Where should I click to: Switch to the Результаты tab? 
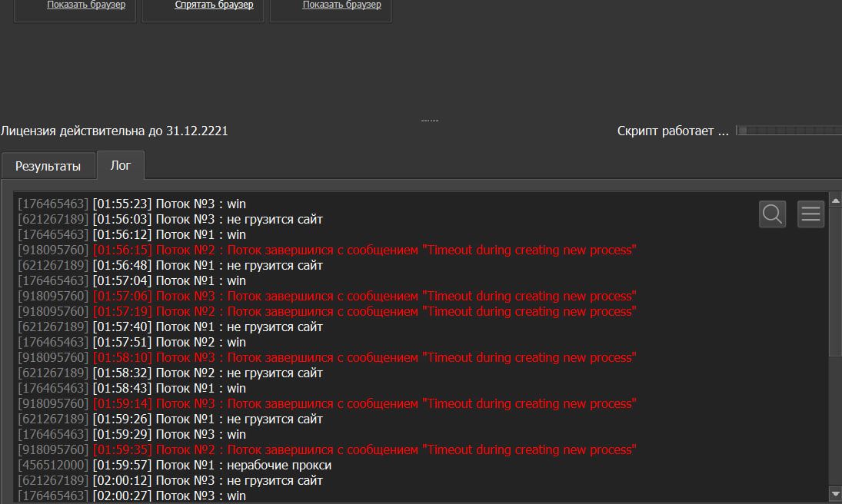48,165
